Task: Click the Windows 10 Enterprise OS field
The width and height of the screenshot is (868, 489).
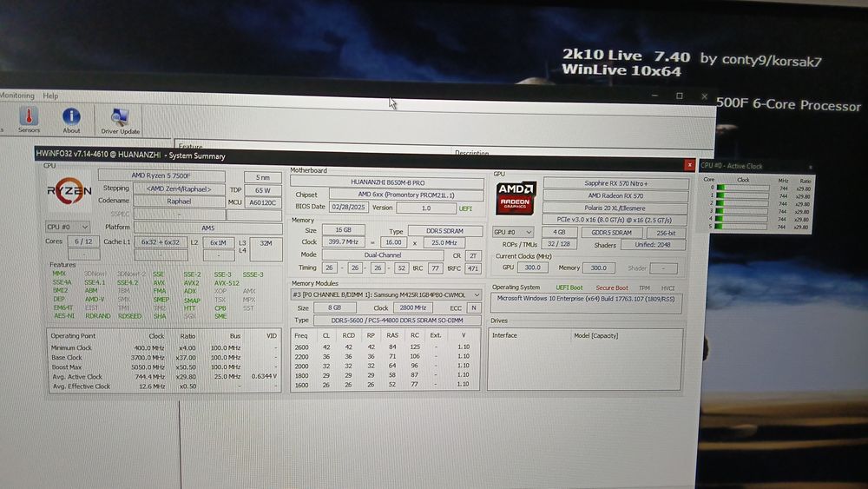Action: pyautogui.click(x=586, y=303)
